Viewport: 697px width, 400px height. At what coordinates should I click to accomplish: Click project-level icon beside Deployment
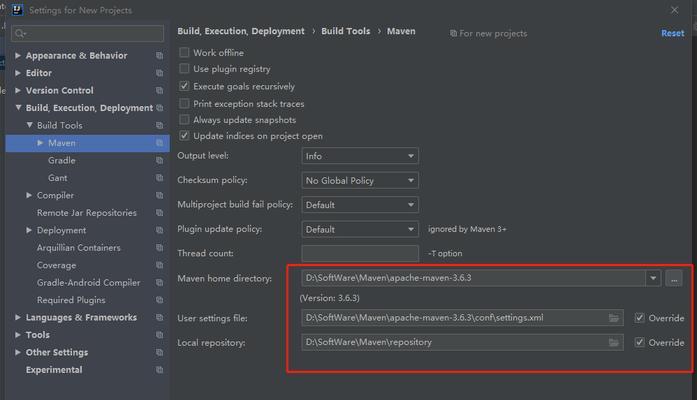click(x=160, y=230)
